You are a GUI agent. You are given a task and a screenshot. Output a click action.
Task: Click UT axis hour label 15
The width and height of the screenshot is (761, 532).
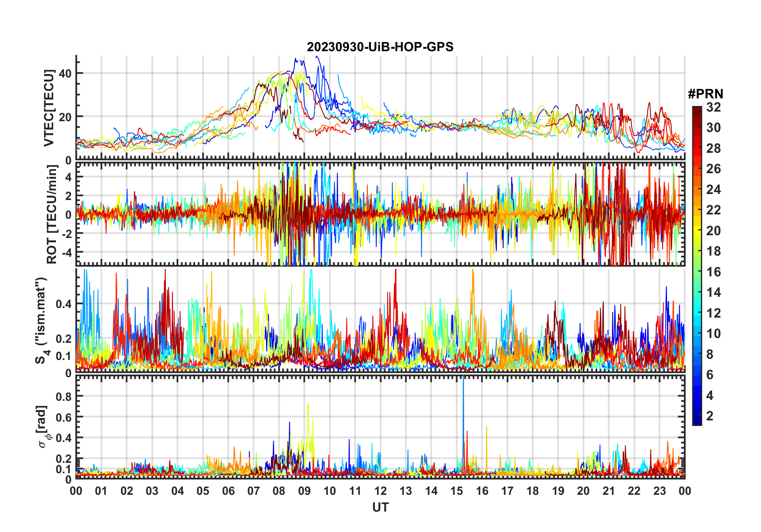[457, 491]
